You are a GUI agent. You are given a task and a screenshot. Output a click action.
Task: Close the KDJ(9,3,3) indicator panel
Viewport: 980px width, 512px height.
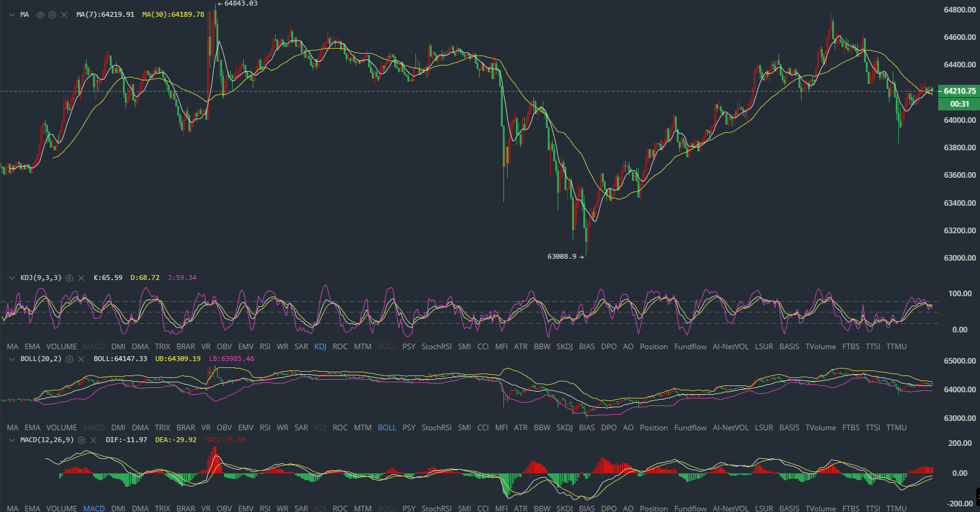tap(81, 278)
